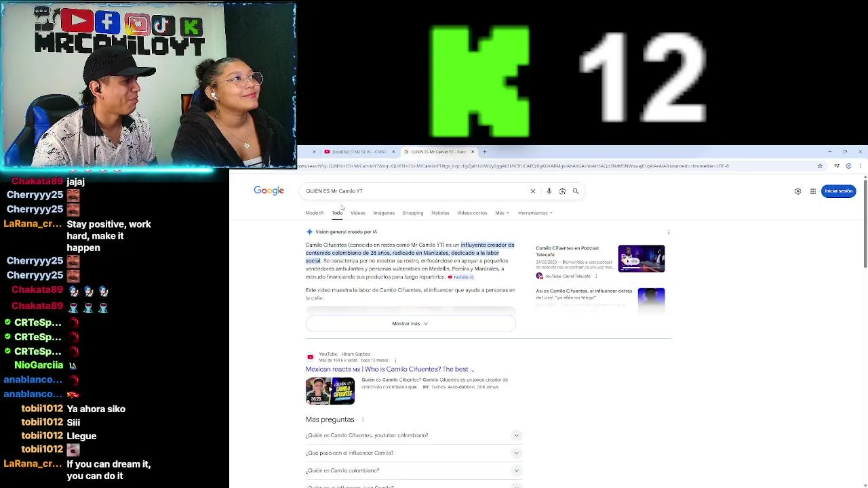Image resolution: width=868 pixels, height=488 pixels.
Task: Open the Herramientas dropdown
Action: click(x=535, y=213)
